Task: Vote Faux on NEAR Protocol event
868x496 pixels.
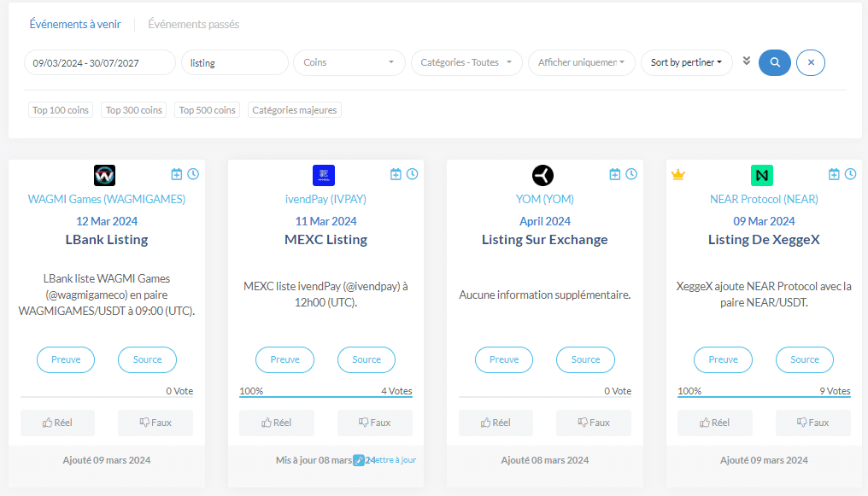Action: tap(813, 423)
